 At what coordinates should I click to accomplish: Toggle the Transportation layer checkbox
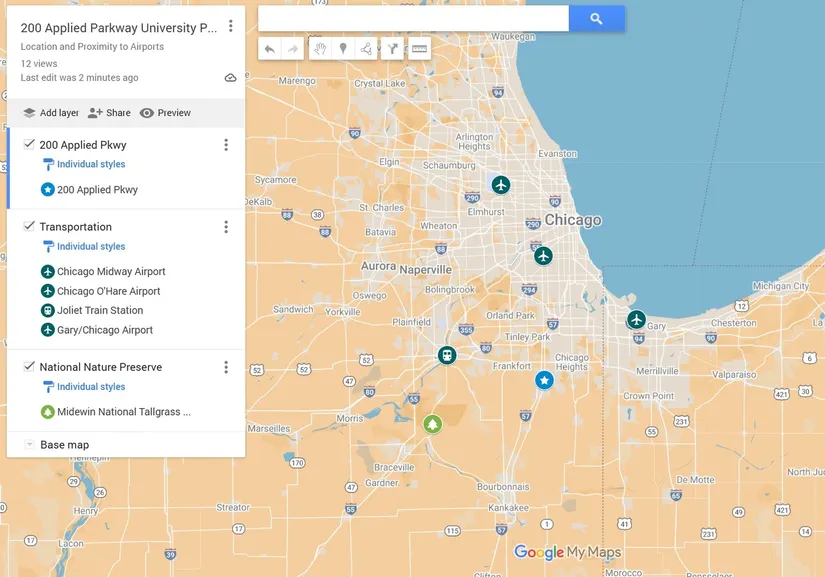pyautogui.click(x=29, y=226)
